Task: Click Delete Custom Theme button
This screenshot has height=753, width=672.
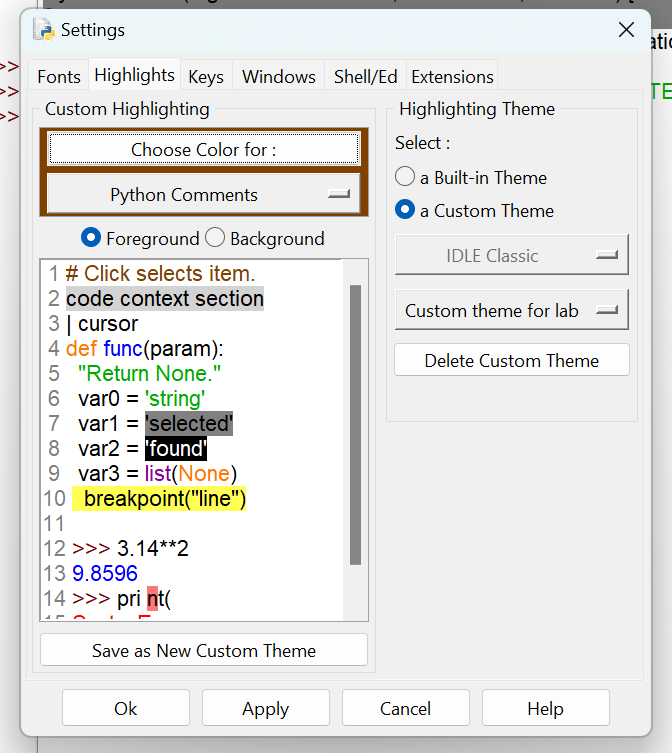Action: pos(511,361)
